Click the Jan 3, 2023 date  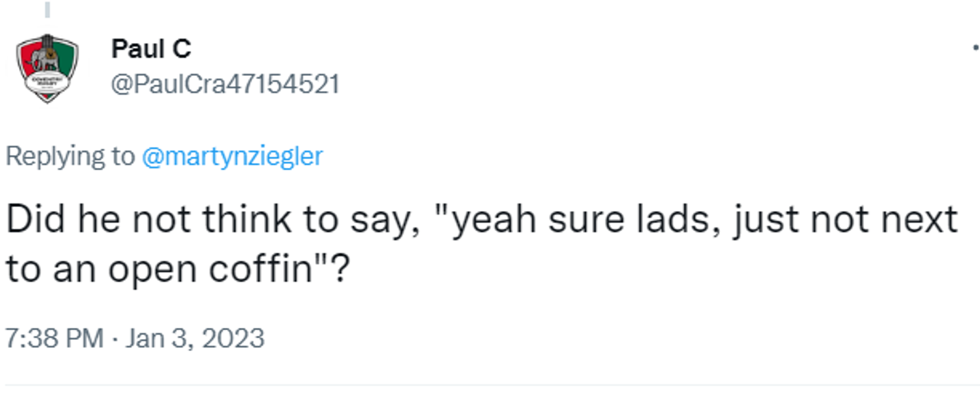tap(195, 338)
